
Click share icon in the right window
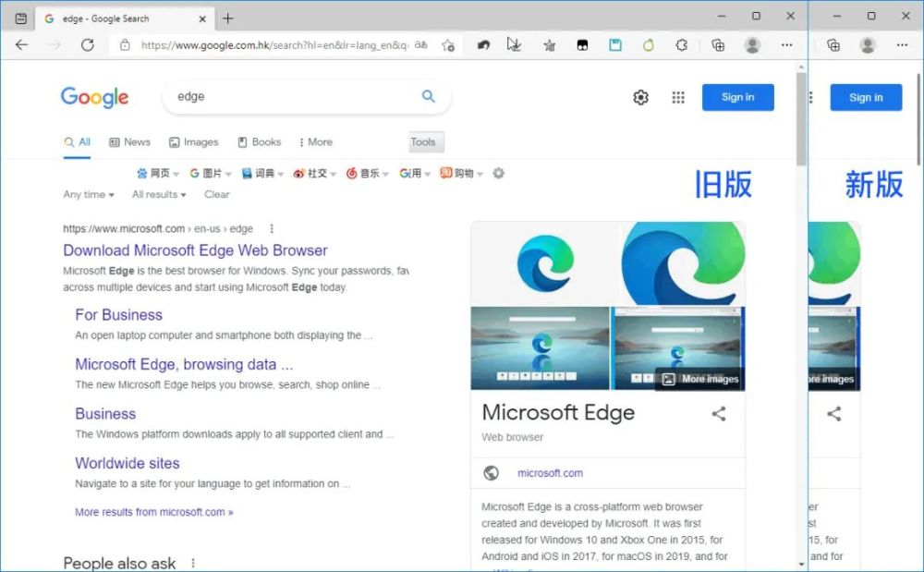pos(833,414)
